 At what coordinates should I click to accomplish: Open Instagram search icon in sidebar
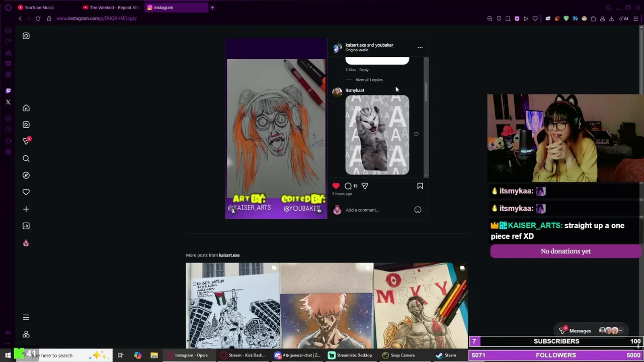tap(26, 158)
